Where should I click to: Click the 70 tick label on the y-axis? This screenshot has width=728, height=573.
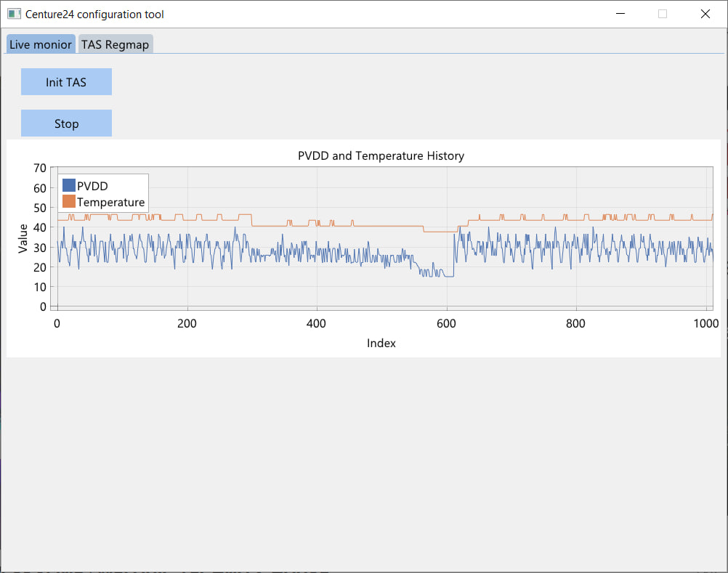coord(40,168)
